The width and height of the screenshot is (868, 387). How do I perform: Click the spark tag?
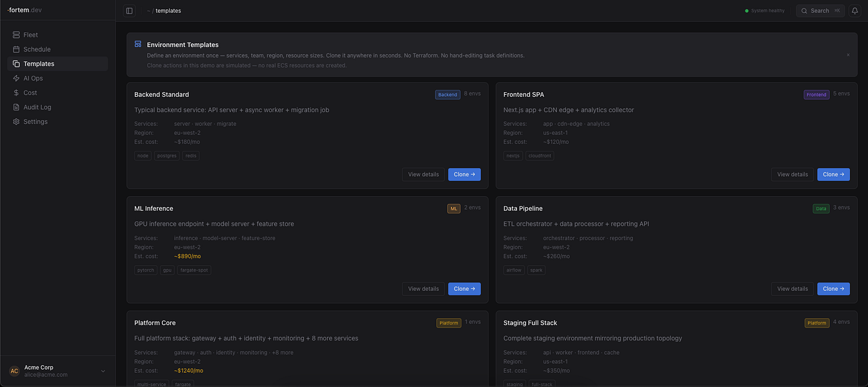[536, 270]
